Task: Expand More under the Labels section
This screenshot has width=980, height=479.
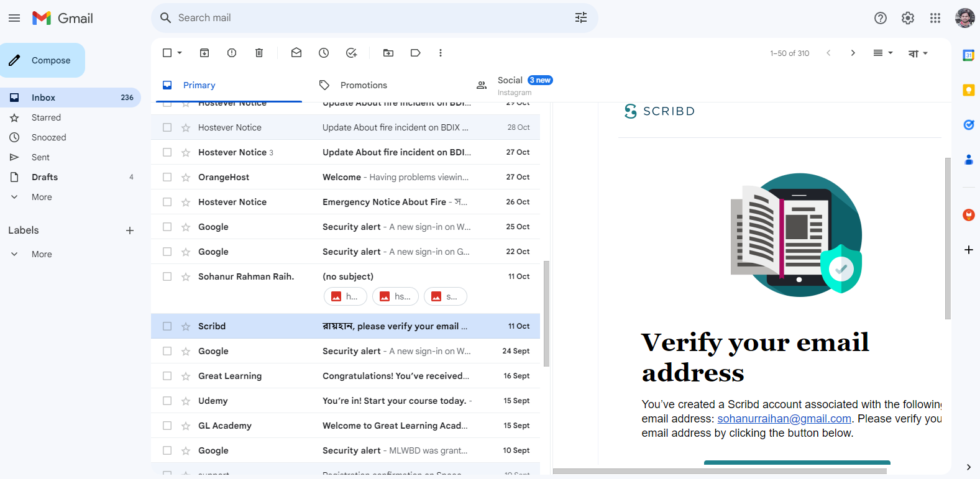Action: 42,254
